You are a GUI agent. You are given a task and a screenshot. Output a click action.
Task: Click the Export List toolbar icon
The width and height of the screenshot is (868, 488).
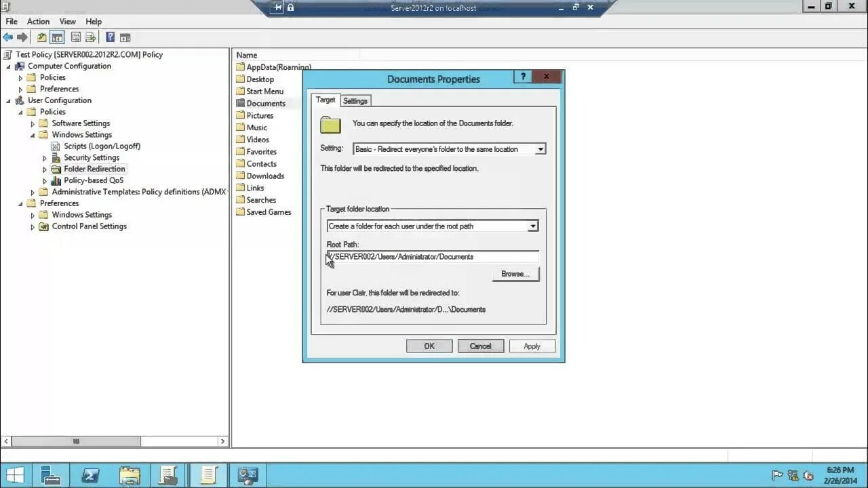point(90,37)
